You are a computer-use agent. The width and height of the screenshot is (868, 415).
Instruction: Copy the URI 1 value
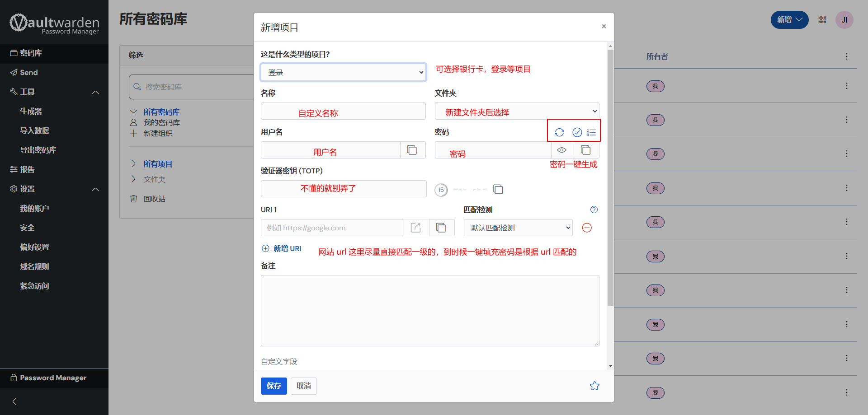click(x=441, y=228)
